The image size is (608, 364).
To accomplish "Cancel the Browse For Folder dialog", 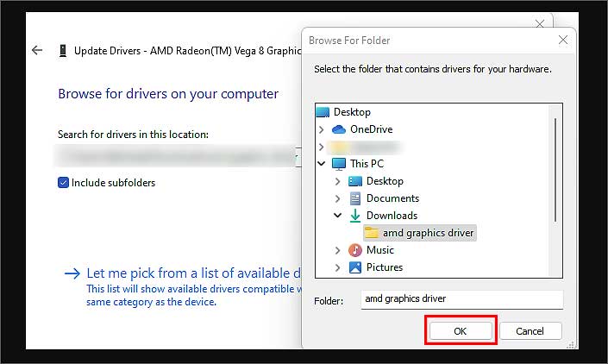I will (x=530, y=331).
